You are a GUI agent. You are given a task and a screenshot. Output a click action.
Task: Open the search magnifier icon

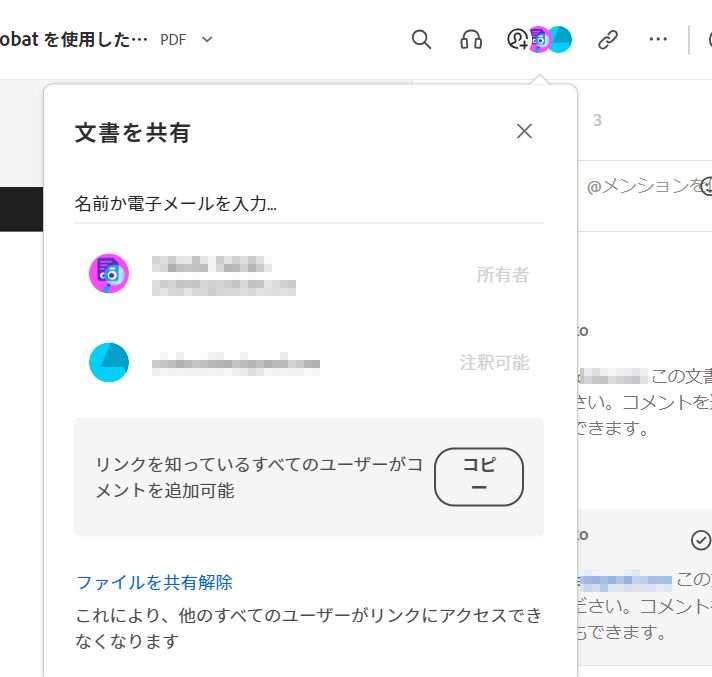[421, 40]
